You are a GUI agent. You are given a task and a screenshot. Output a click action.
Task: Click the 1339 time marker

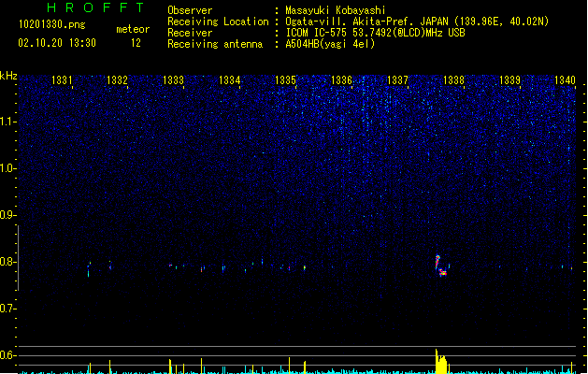pyautogui.click(x=509, y=79)
